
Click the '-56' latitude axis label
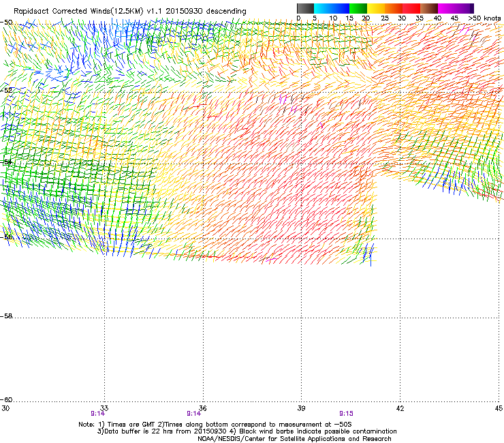tap(6, 236)
